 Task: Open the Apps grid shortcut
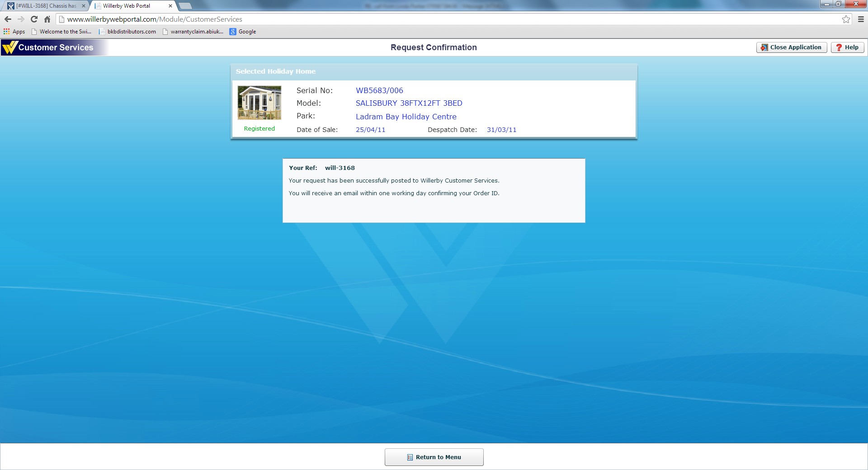(x=14, y=32)
